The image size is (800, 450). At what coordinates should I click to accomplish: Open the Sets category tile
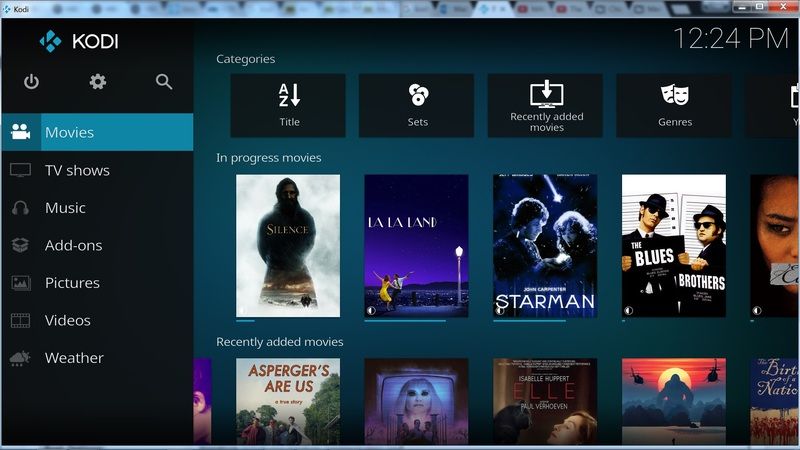click(x=416, y=106)
